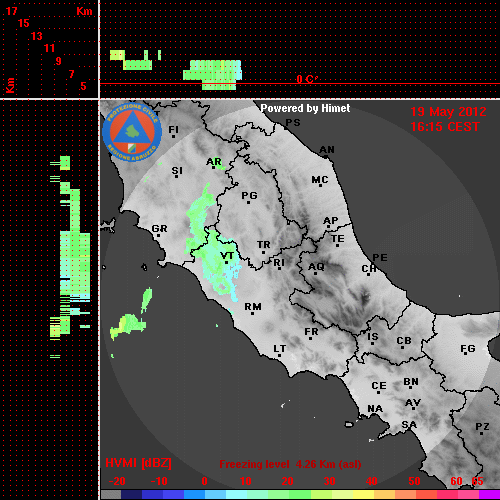
Task: Click the PZ city label on map
Action: 482,427
